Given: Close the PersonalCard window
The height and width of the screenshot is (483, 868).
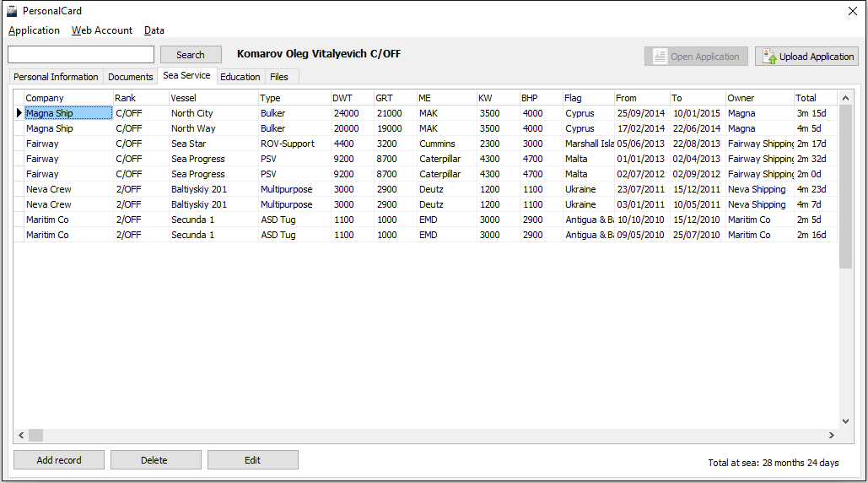Looking at the screenshot, I should pyautogui.click(x=853, y=11).
